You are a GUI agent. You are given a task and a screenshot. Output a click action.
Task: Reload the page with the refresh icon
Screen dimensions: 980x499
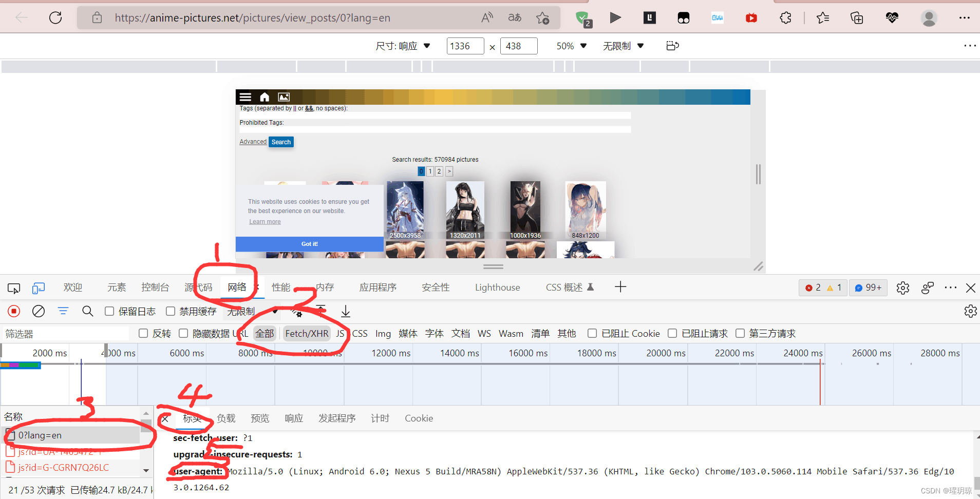(55, 18)
